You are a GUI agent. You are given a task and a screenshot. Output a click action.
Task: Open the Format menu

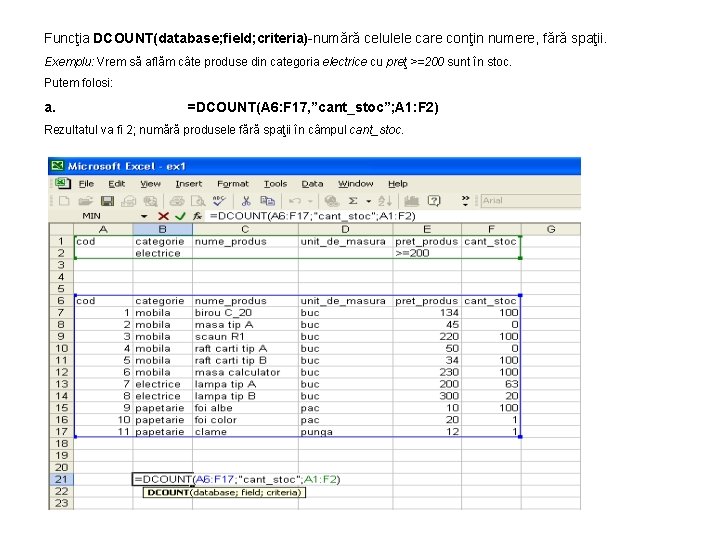(x=233, y=184)
